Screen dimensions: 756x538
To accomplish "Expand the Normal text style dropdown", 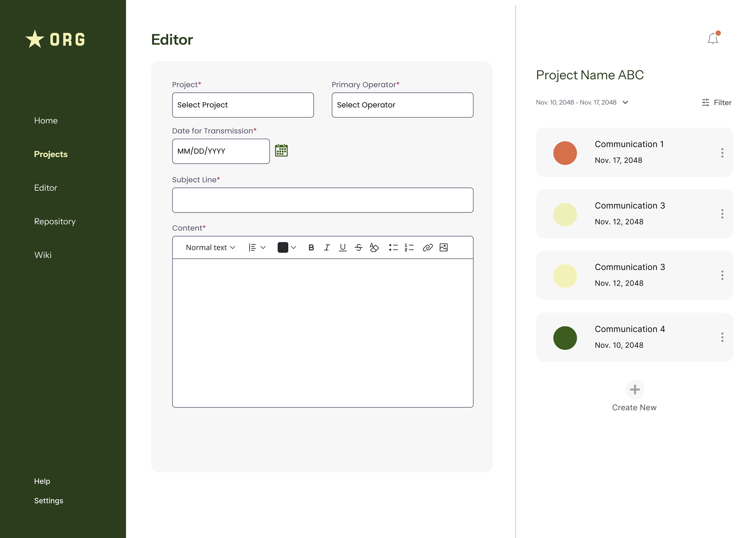I will [x=210, y=248].
